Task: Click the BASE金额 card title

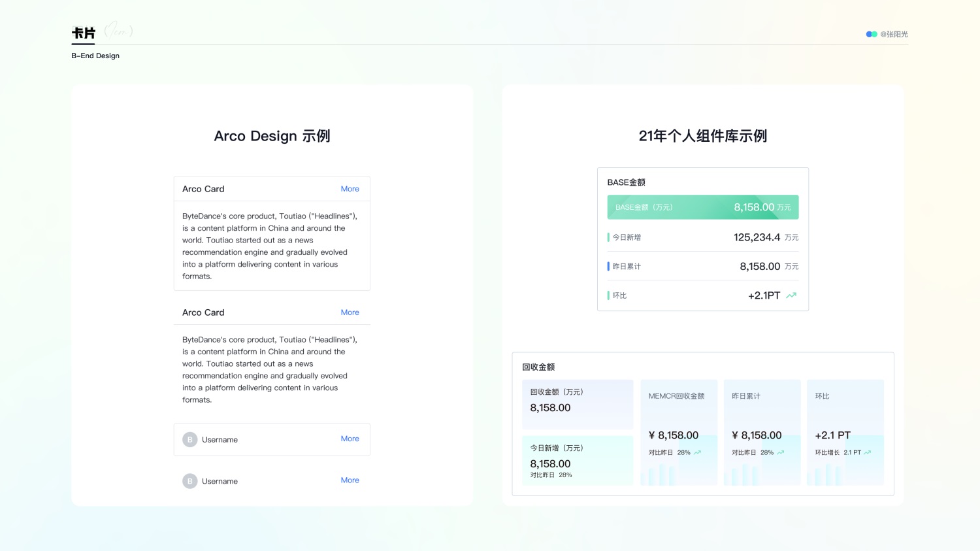Action: pyautogui.click(x=626, y=182)
